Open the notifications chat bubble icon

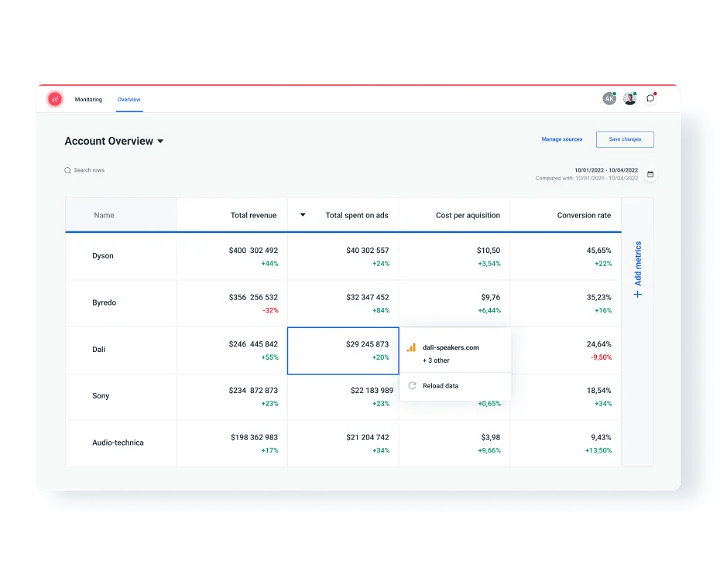[x=650, y=98]
